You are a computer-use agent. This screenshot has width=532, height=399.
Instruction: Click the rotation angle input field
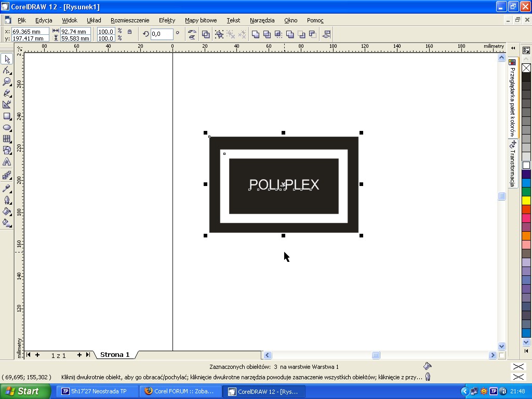[x=162, y=34]
